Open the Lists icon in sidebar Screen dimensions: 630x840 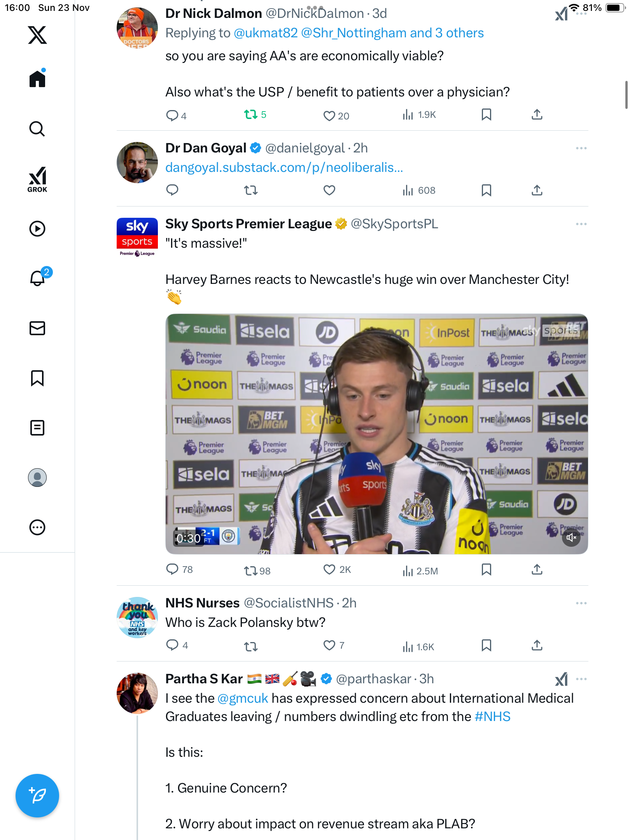point(37,428)
